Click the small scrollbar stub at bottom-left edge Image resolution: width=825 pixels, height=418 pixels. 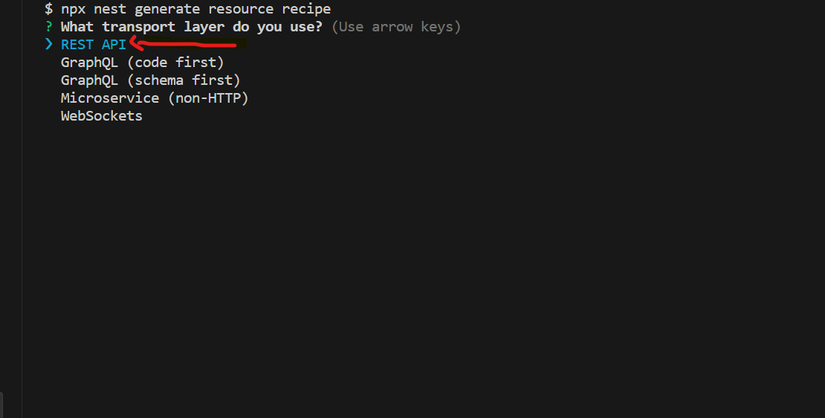coord(2,404)
